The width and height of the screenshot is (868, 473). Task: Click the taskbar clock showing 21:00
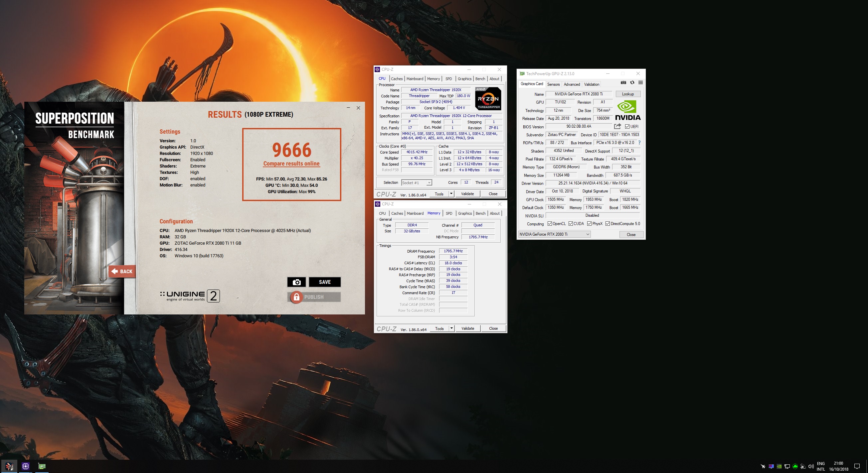click(x=839, y=466)
